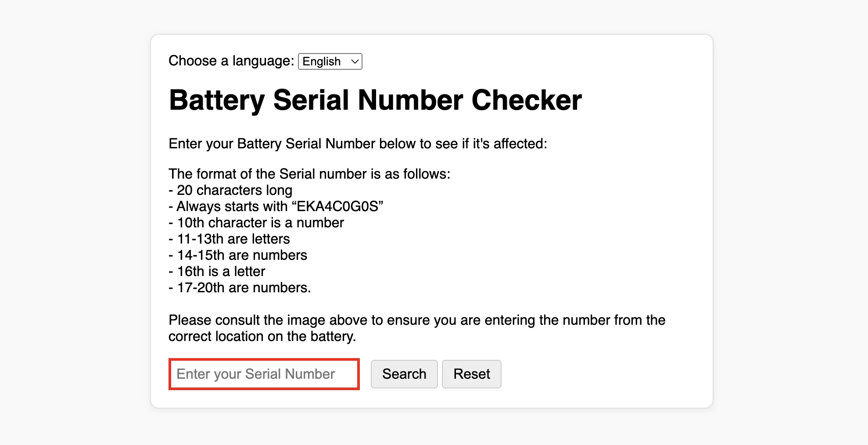Open the English language dropdown
868x445 pixels.
coord(330,61)
